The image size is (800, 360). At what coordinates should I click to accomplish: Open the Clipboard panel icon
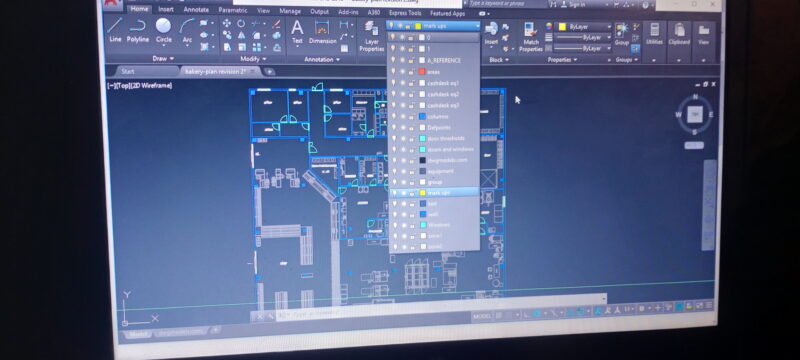tap(679, 34)
